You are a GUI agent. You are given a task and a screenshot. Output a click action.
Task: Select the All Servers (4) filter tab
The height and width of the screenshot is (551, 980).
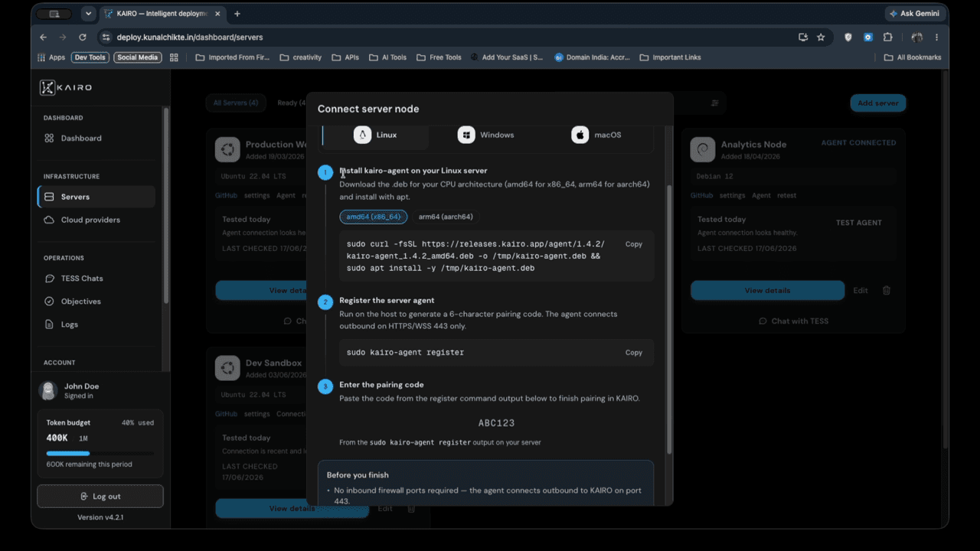pos(236,103)
